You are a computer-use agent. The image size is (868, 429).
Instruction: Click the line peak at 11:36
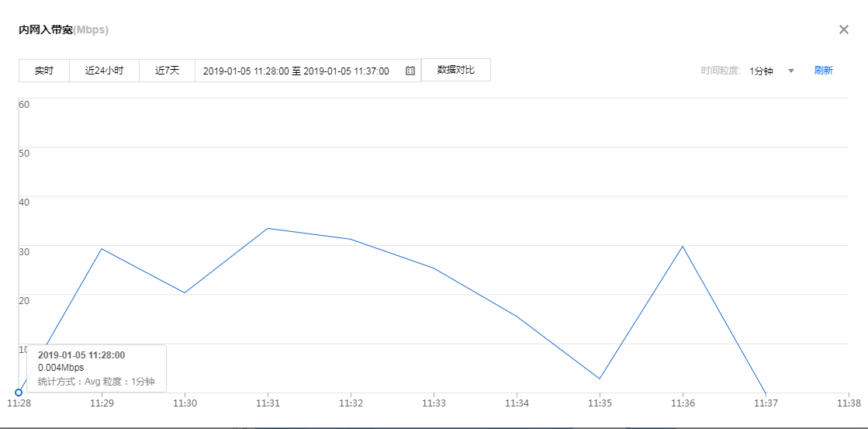click(683, 246)
